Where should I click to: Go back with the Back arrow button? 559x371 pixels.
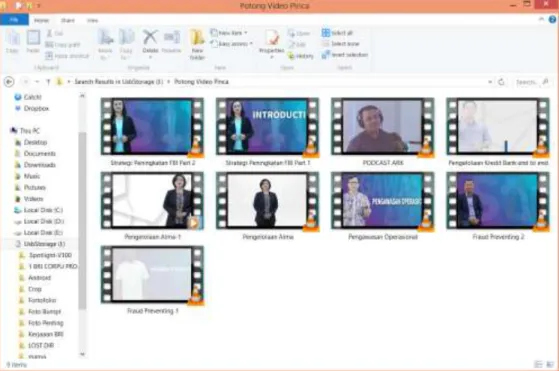pyautogui.click(x=9, y=82)
